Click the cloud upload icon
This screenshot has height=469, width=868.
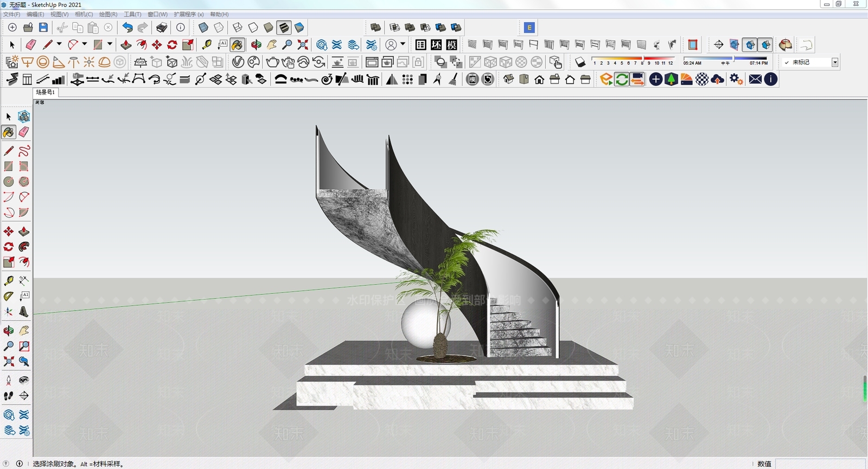[x=717, y=79]
